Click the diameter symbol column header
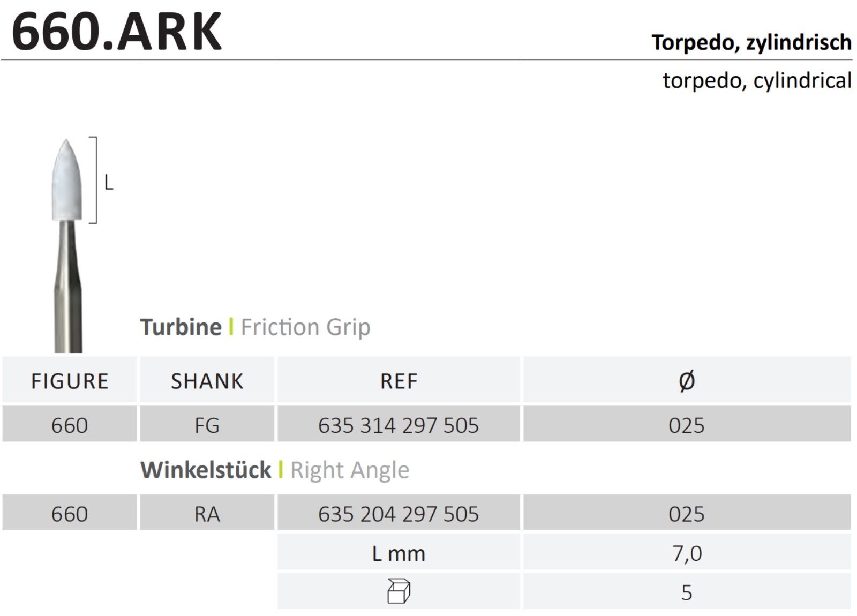This screenshot has height=616, width=857. click(x=687, y=381)
